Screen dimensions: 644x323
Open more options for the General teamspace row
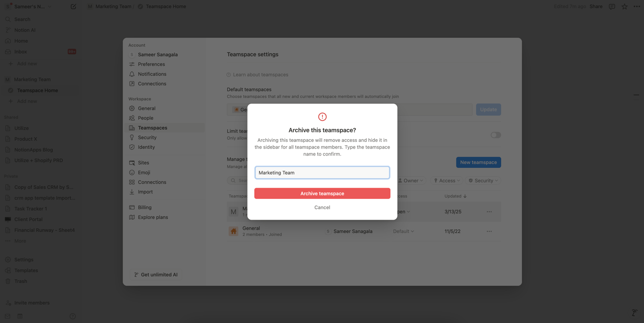(x=489, y=232)
